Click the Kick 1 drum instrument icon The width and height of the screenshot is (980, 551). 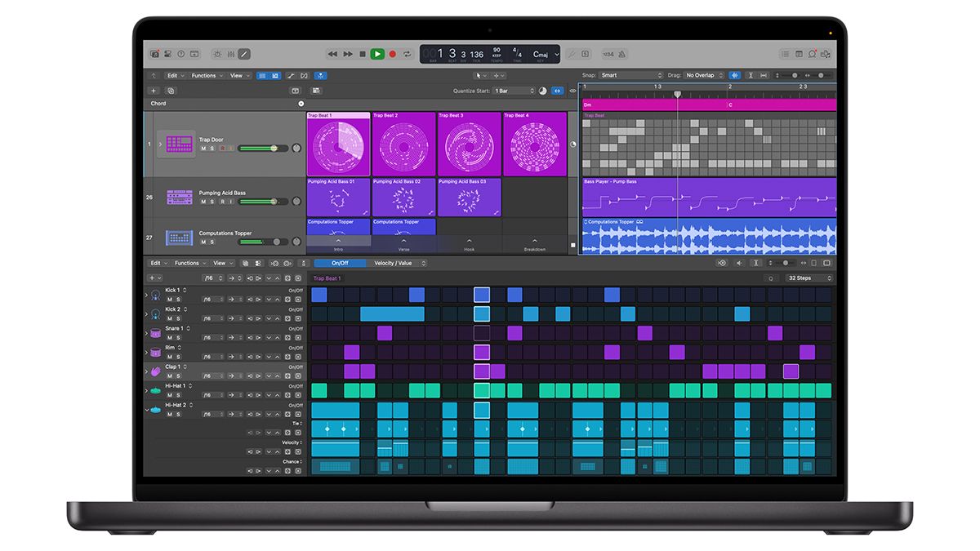click(x=156, y=295)
